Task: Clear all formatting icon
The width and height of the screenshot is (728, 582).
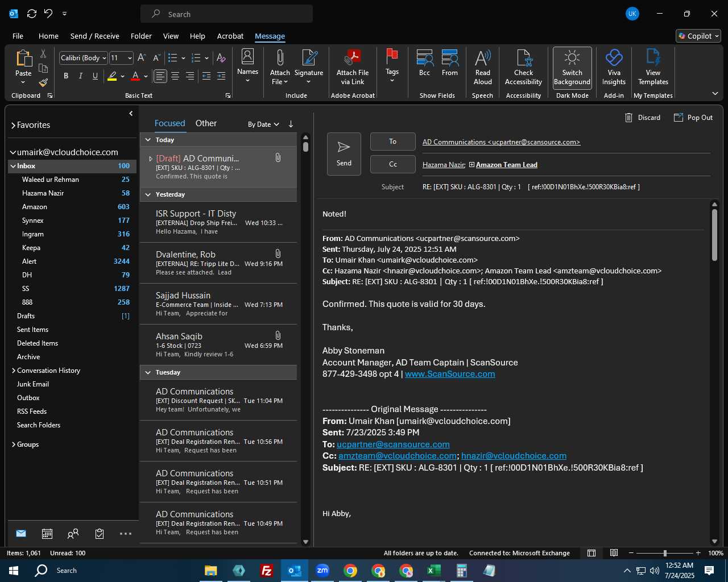Action: [x=221, y=58]
